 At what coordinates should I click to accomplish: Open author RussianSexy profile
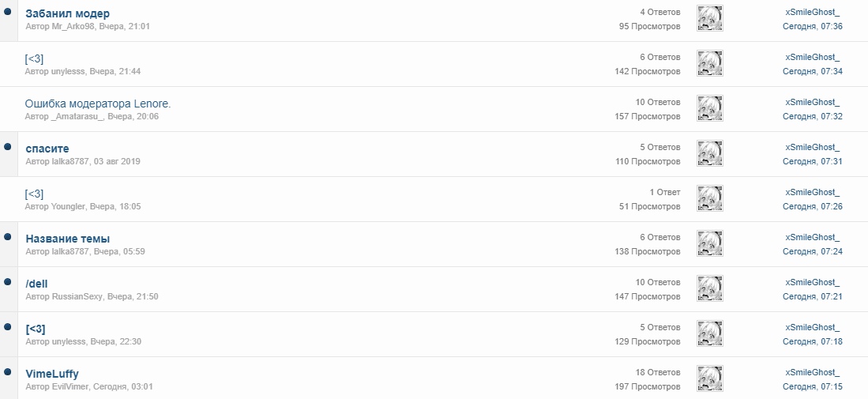(x=77, y=296)
